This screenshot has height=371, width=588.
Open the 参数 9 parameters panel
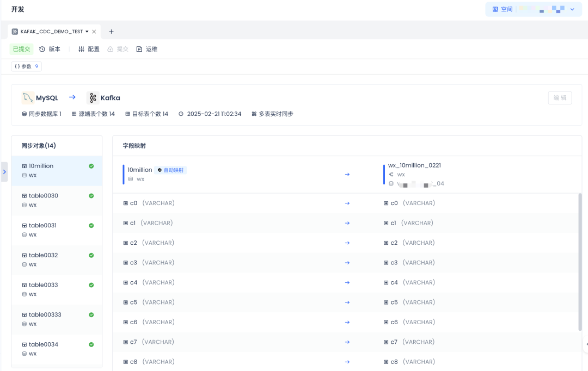click(26, 66)
